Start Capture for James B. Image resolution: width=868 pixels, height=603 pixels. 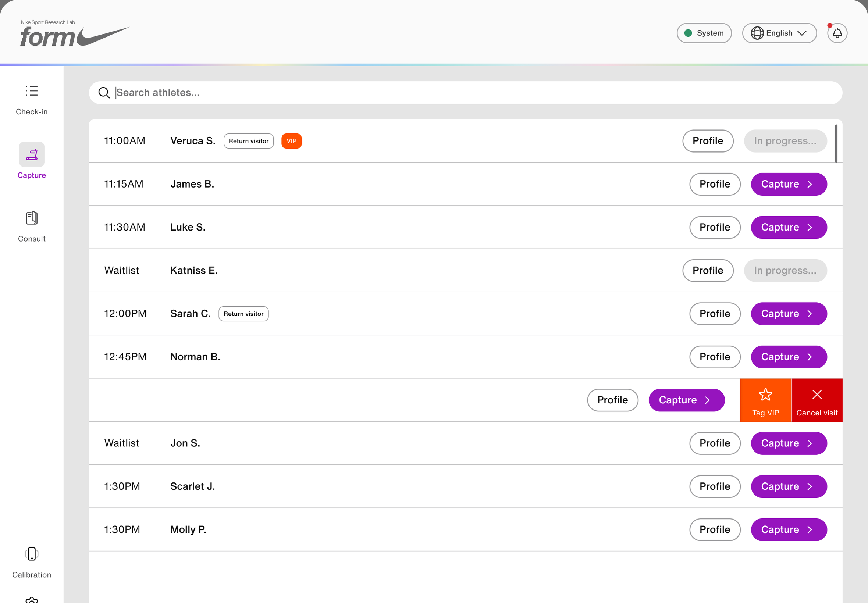tap(789, 184)
